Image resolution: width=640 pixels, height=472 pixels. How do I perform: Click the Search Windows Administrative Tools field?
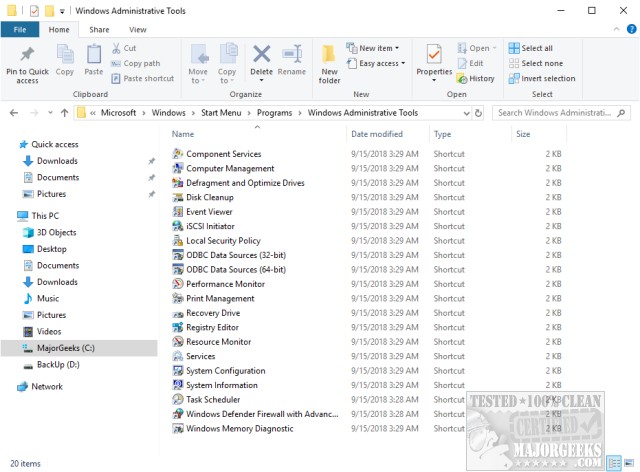tap(561, 113)
